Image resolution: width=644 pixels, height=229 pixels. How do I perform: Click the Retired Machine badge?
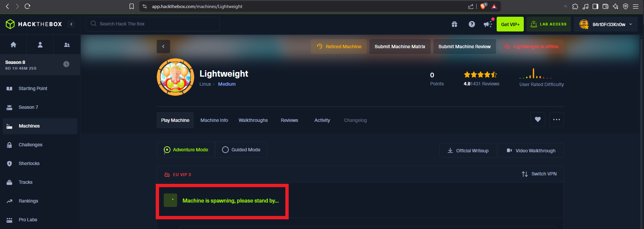[x=339, y=47]
